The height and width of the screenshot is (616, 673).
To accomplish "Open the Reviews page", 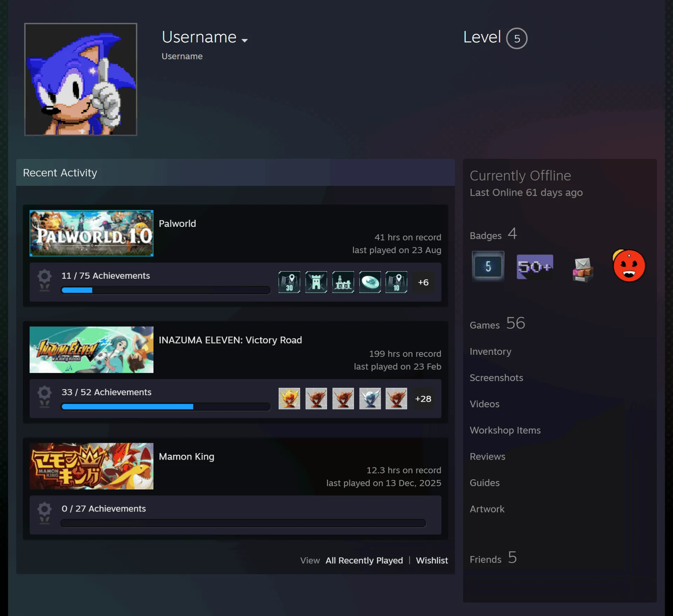I will pos(488,456).
